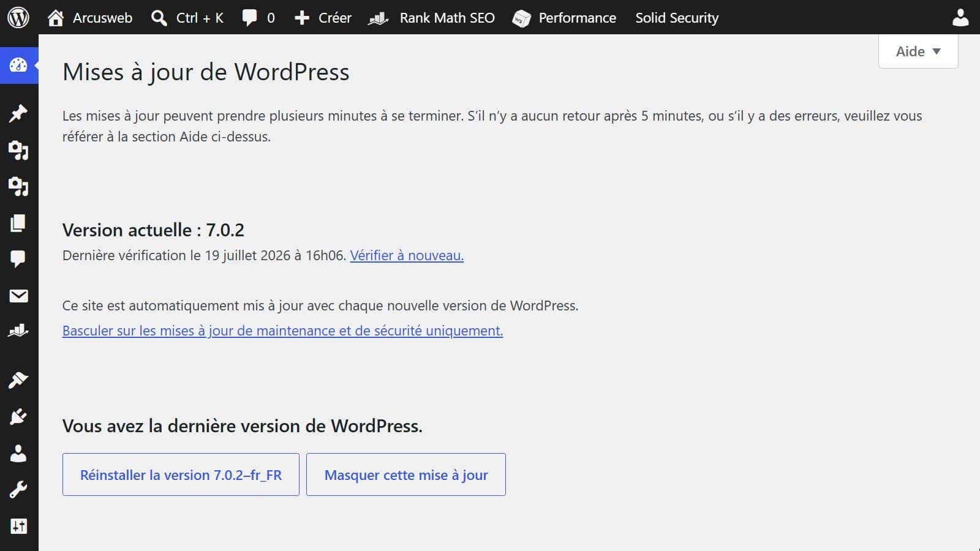Open user account avatar menu
This screenshot has height=551, width=980.
point(960,18)
